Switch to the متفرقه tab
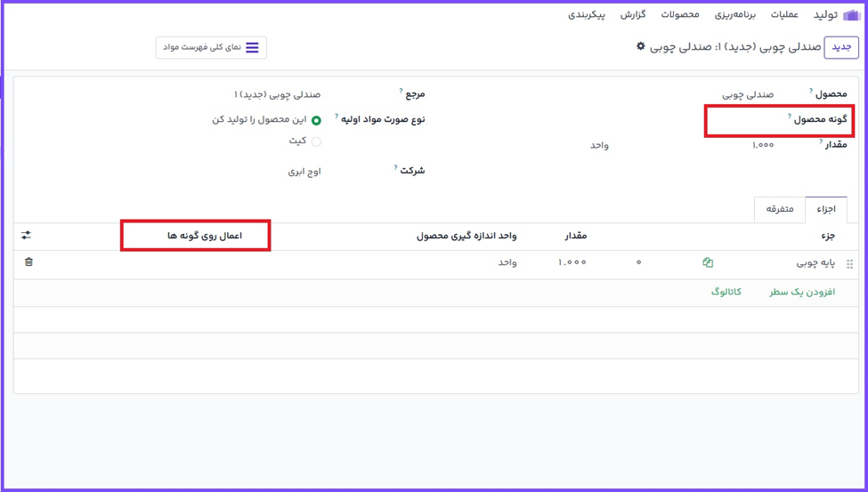The height and width of the screenshot is (492, 868). [779, 209]
